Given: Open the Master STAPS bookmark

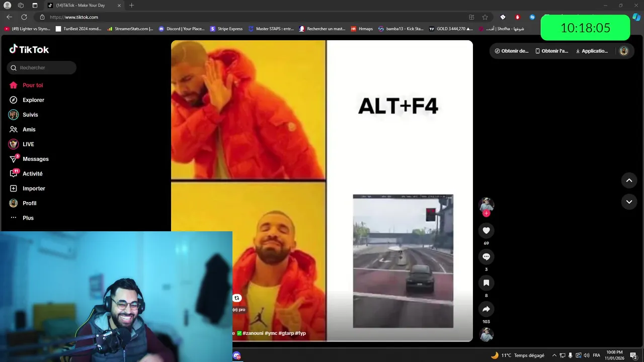Looking at the screenshot, I should pyautogui.click(x=271, y=29).
